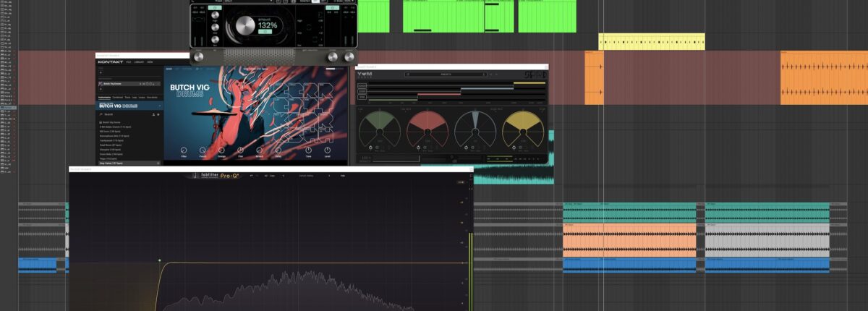Switch to the One-shots tab in Kontakt
Image resolution: width=868 pixels, height=311 pixels.
coord(153,96)
